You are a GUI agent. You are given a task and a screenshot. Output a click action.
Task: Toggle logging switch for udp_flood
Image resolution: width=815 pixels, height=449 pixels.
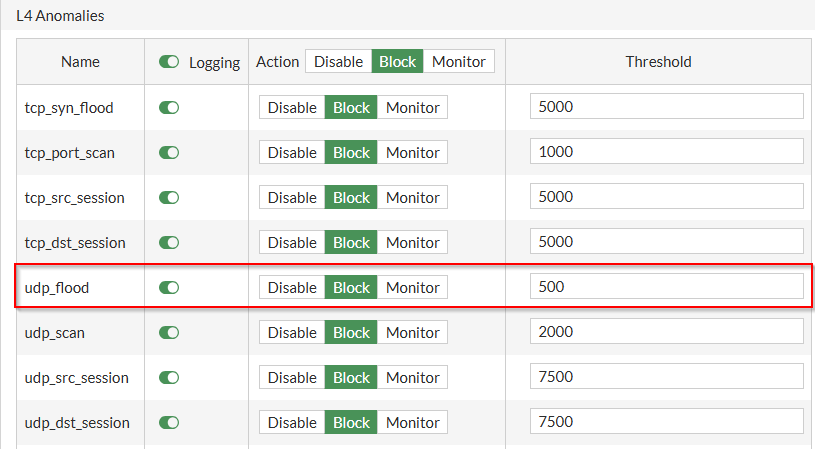click(x=169, y=287)
